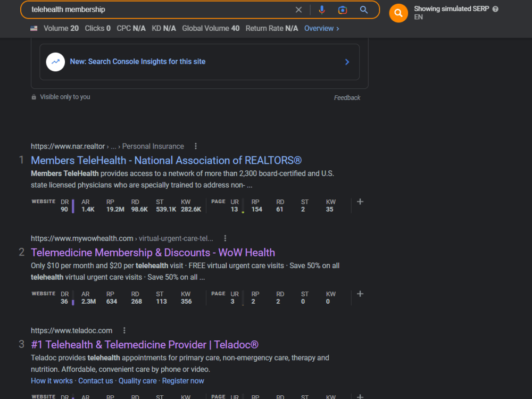Click the Personal Insurance breadcrumb text
The height and width of the screenshot is (399, 532).
153,146
